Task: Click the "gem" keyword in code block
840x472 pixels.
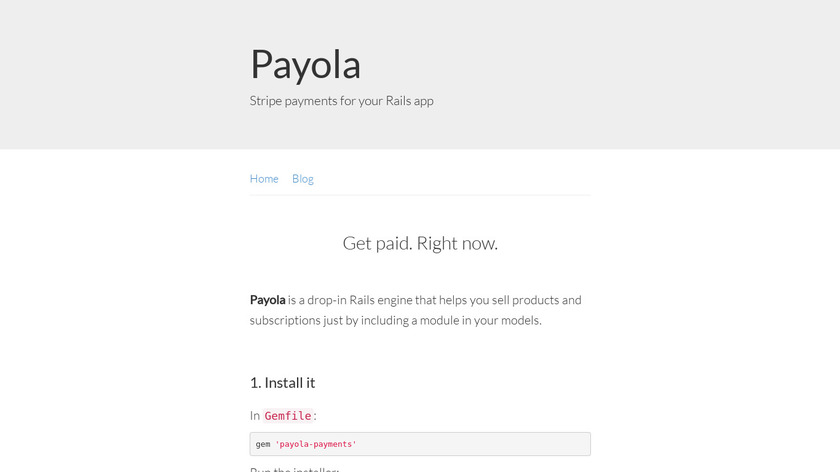Action: (263, 444)
